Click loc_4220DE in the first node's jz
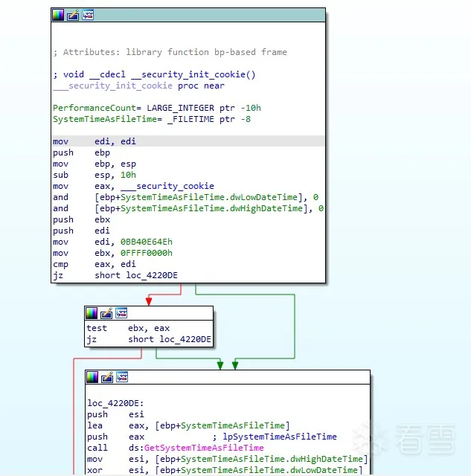This screenshot has height=476, width=471. pos(152,275)
